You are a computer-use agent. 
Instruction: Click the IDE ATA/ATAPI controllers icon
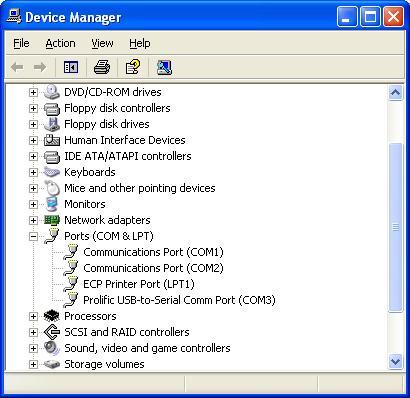coord(52,156)
